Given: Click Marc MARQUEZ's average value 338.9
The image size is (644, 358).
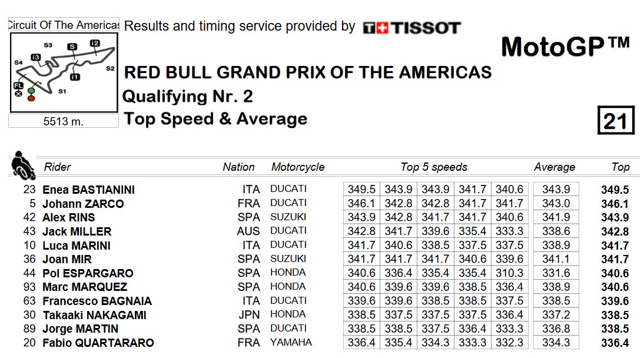Looking at the screenshot, I should [556, 287].
